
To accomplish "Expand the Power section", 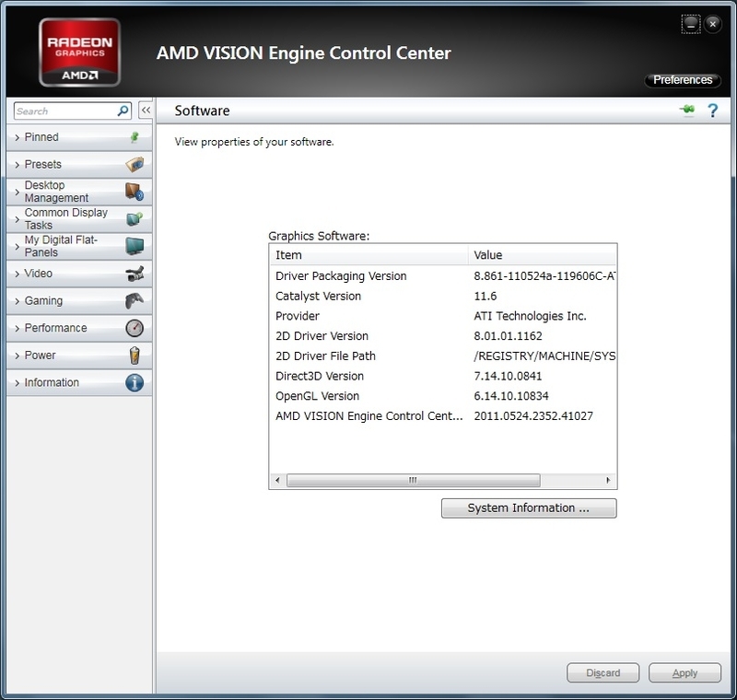I will [79, 356].
